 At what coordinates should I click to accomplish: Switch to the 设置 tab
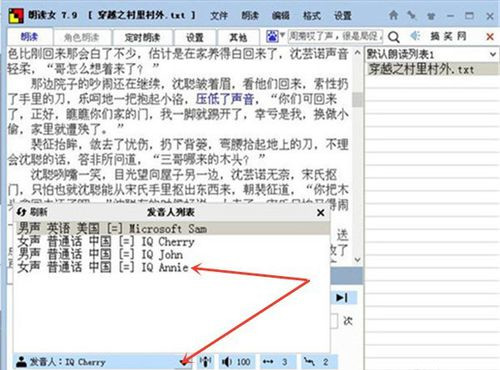pyautogui.click(x=195, y=37)
